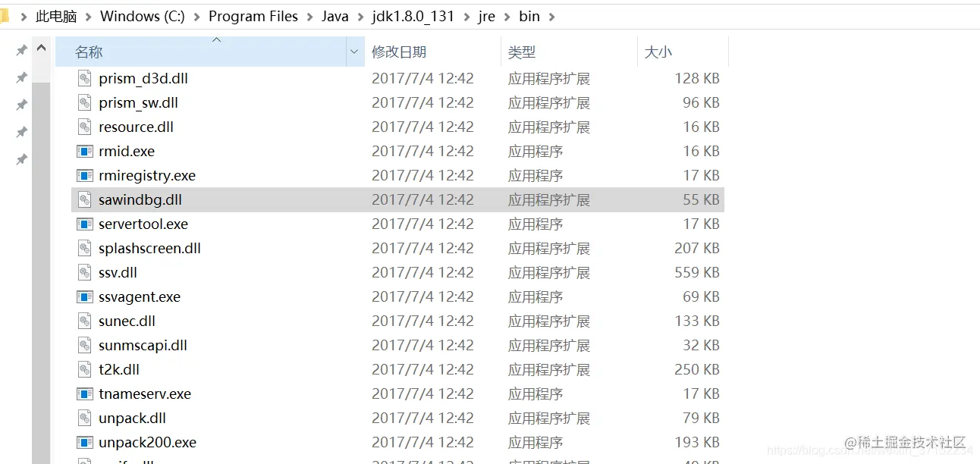The image size is (980, 464).
Task: Navigate to Windows (C:) breadcrumb
Action: tap(143, 17)
